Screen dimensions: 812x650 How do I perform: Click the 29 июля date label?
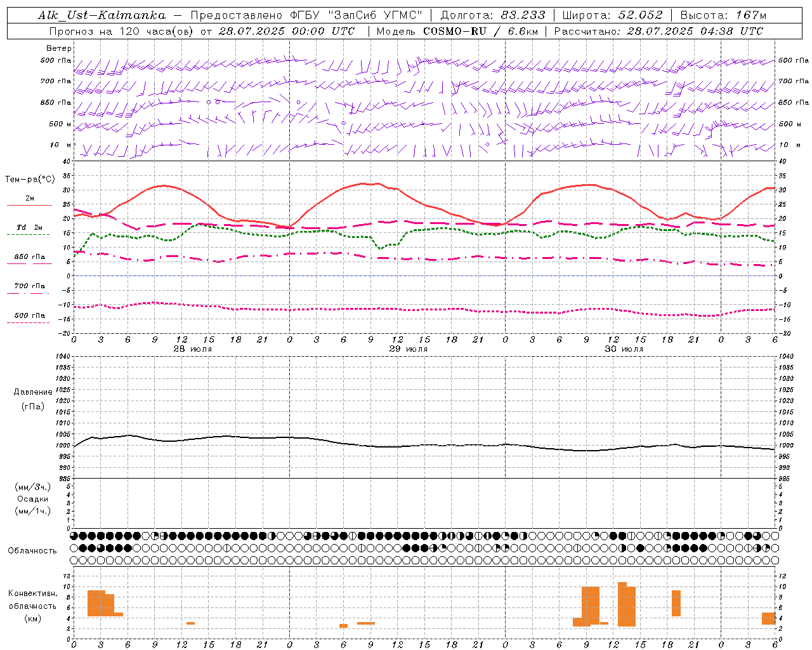[x=409, y=349]
